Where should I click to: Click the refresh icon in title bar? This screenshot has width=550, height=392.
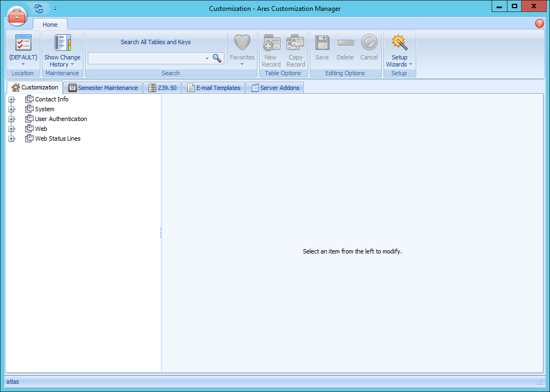click(x=39, y=9)
